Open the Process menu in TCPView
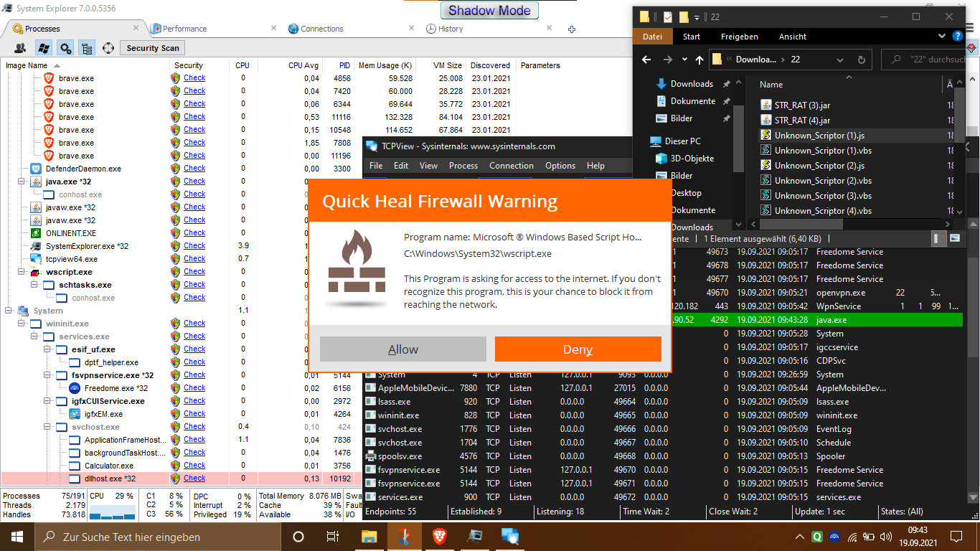Screen dimensions: 980x551 pyautogui.click(x=463, y=166)
